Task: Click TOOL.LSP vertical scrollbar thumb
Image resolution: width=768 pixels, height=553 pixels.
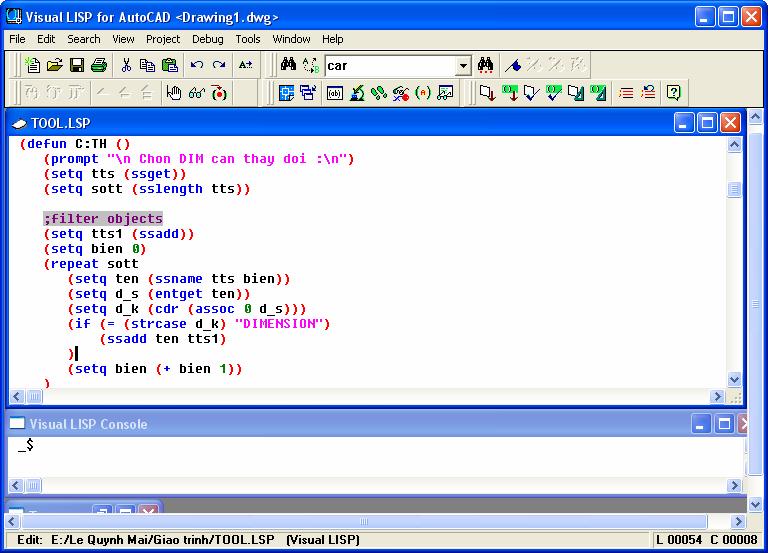Action: pyautogui.click(x=734, y=189)
